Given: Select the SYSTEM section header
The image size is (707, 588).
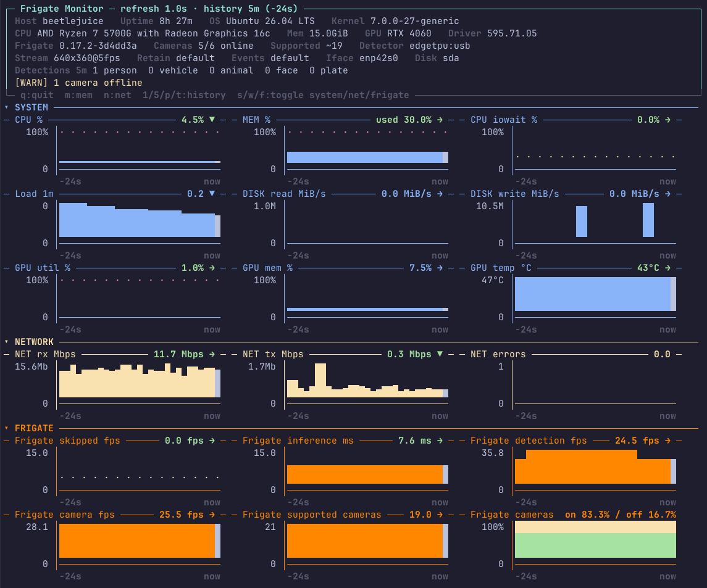Looking at the screenshot, I should (x=31, y=107).
